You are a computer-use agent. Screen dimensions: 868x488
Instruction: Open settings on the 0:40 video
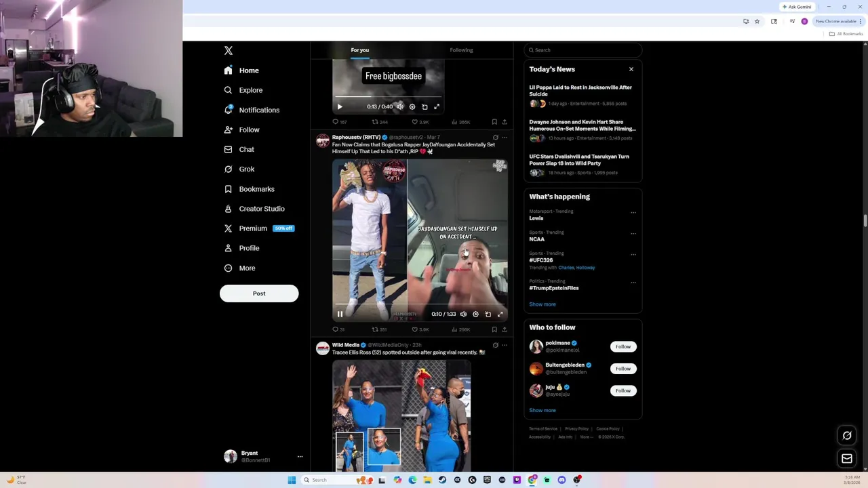tap(412, 106)
